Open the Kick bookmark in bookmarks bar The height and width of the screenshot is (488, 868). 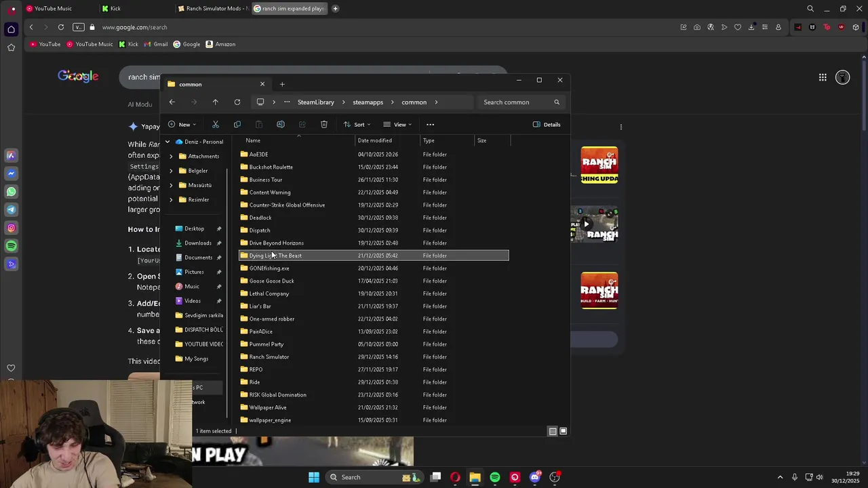point(128,44)
